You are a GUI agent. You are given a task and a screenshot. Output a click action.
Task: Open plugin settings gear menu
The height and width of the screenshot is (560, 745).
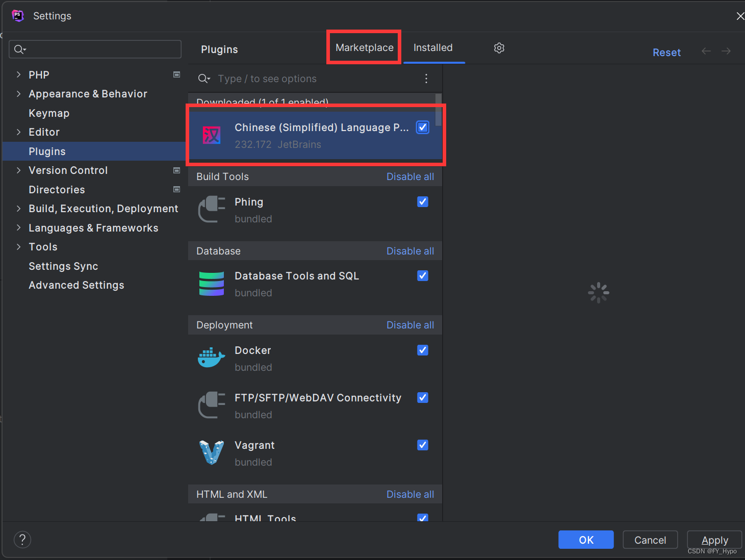tap(499, 48)
